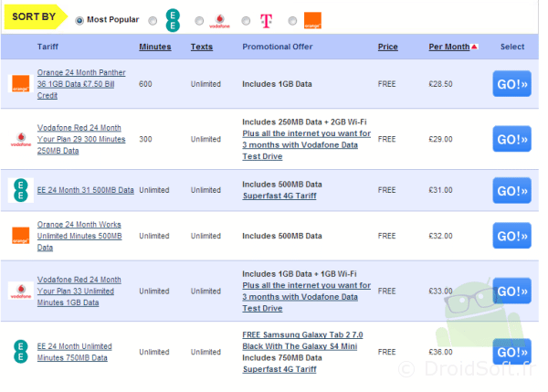Open Orange 24 Month Panther 36 tariff link
548x392 pixels.
tap(81, 84)
